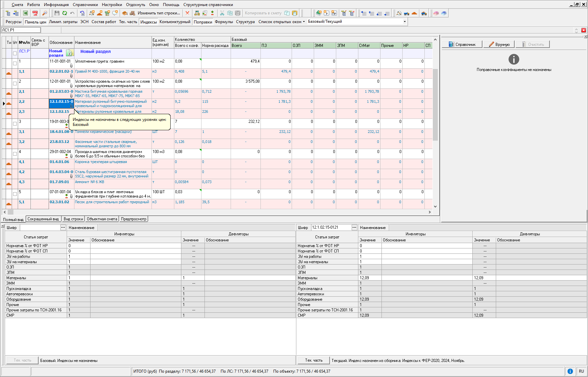Click the Вручную button
Screen dimensions: 588x377
499,44
